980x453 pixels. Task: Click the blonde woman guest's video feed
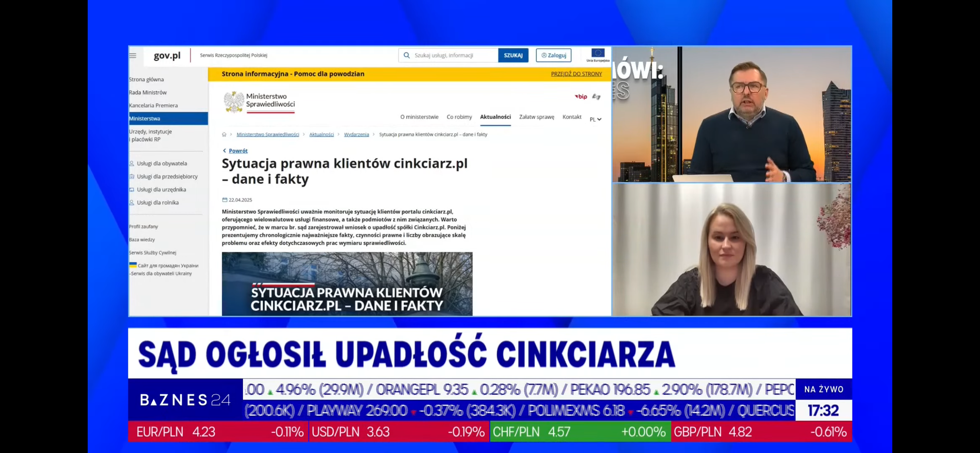pos(732,250)
